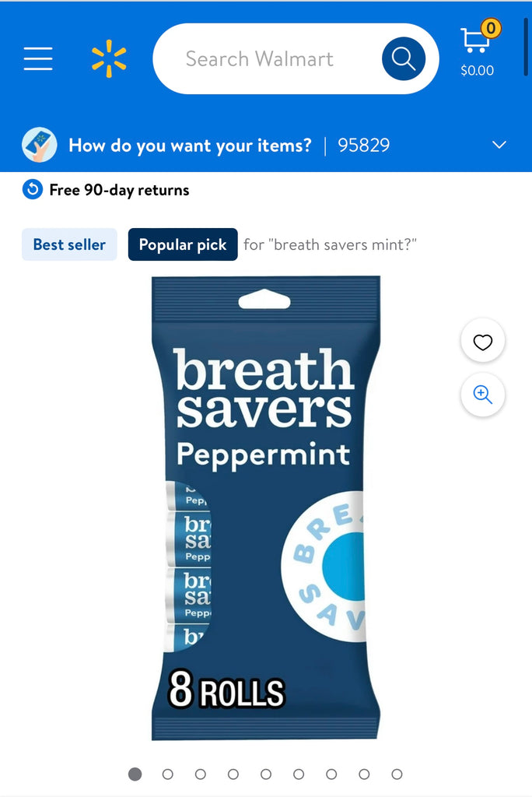Select the last image carousel dot
Viewport: 532px width, 797px height.
pos(397,774)
